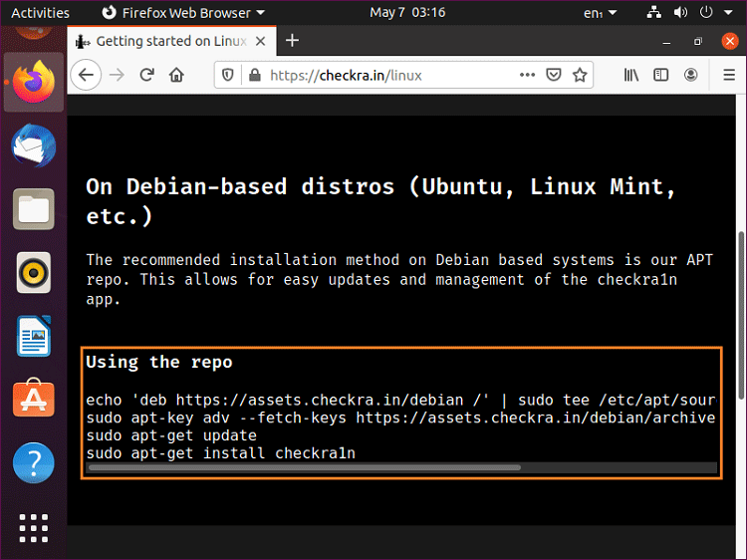Screen dimensions: 747x560
Task: Bookmark this page with the star
Action: pyautogui.click(x=580, y=75)
